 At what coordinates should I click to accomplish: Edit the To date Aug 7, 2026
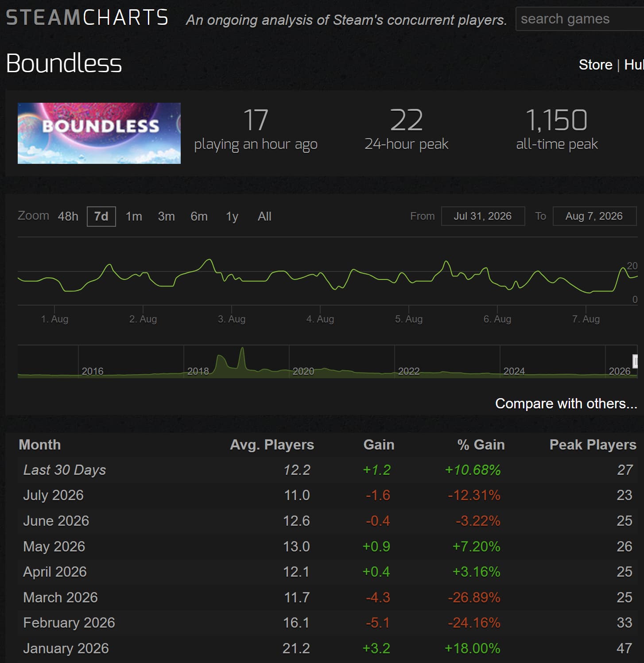pyautogui.click(x=594, y=216)
